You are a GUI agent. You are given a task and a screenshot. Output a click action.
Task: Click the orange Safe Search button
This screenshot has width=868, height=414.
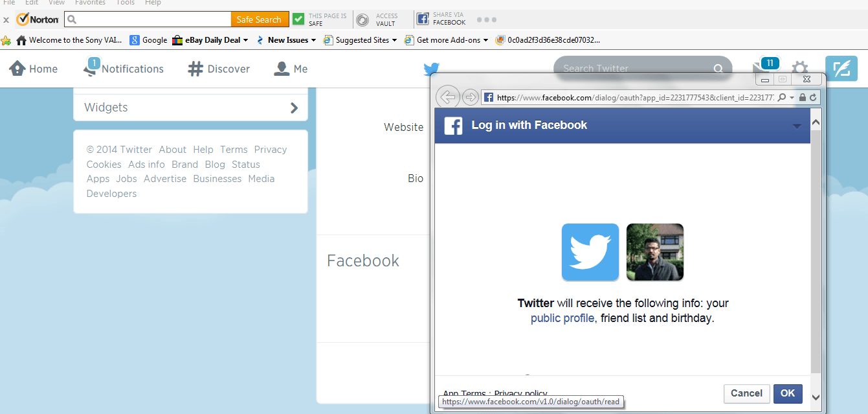[259, 19]
